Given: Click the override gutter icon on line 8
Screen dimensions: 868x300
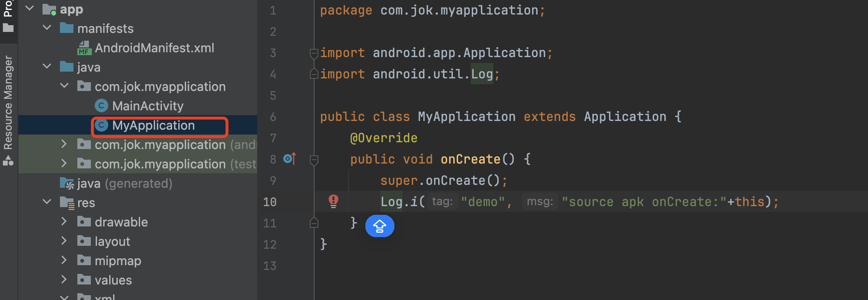Looking at the screenshot, I should 289,159.
